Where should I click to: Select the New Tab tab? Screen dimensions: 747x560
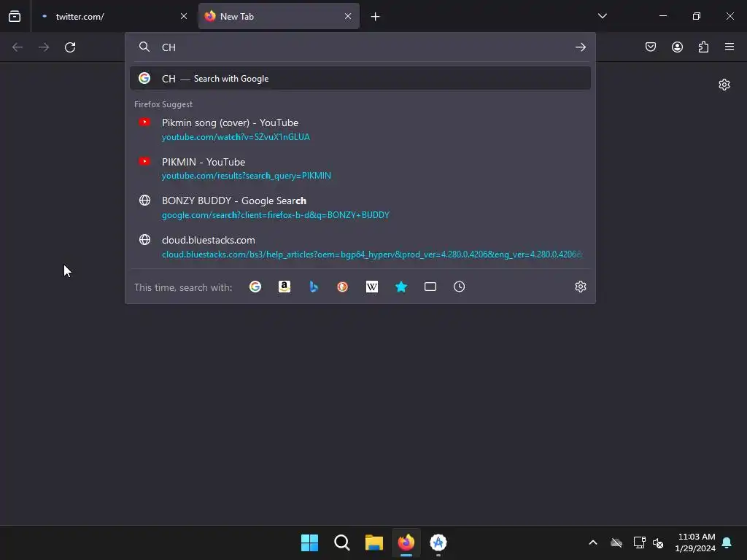[x=279, y=16]
